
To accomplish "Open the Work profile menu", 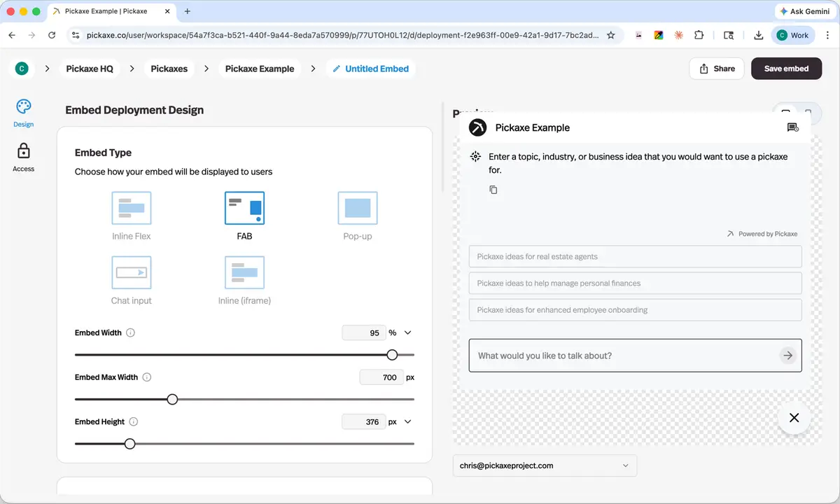I will [792, 35].
